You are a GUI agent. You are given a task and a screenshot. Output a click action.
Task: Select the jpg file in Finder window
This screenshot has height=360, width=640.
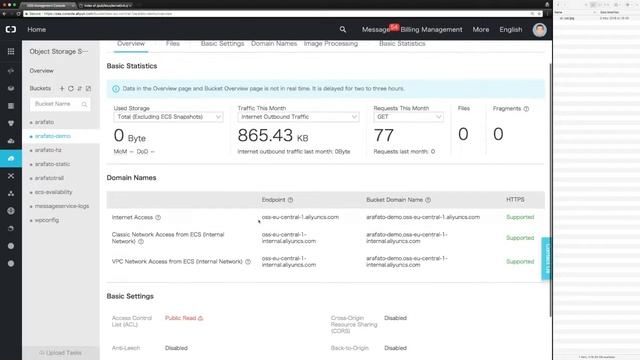pos(567,18)
